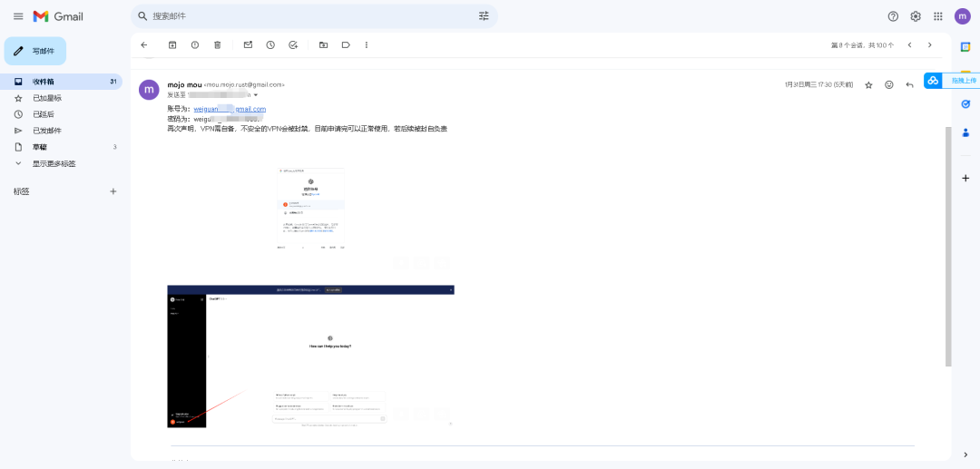Open Google Calendar in side panel
This screenshot has width=980, height=469.
965,47
